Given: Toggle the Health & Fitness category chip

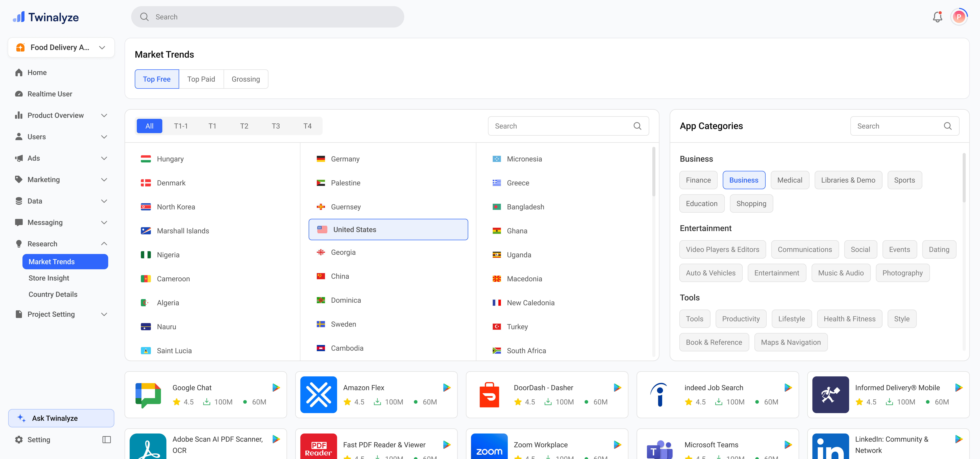Looking at the screenshot, I should 849,319.
